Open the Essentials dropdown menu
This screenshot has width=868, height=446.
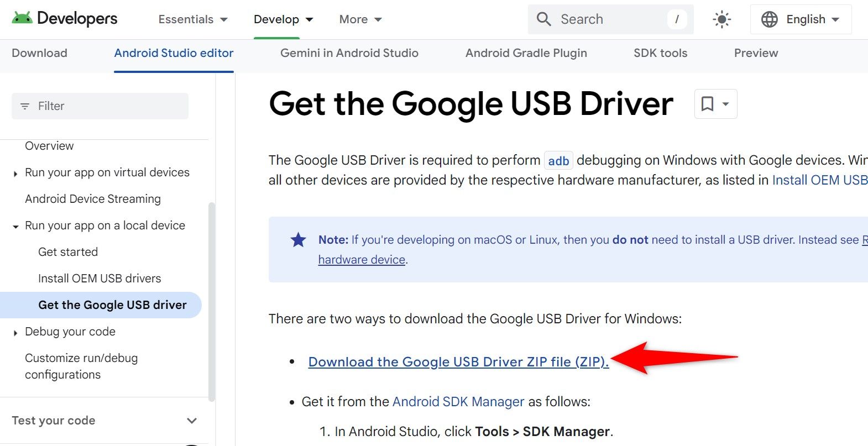point(192,19)
